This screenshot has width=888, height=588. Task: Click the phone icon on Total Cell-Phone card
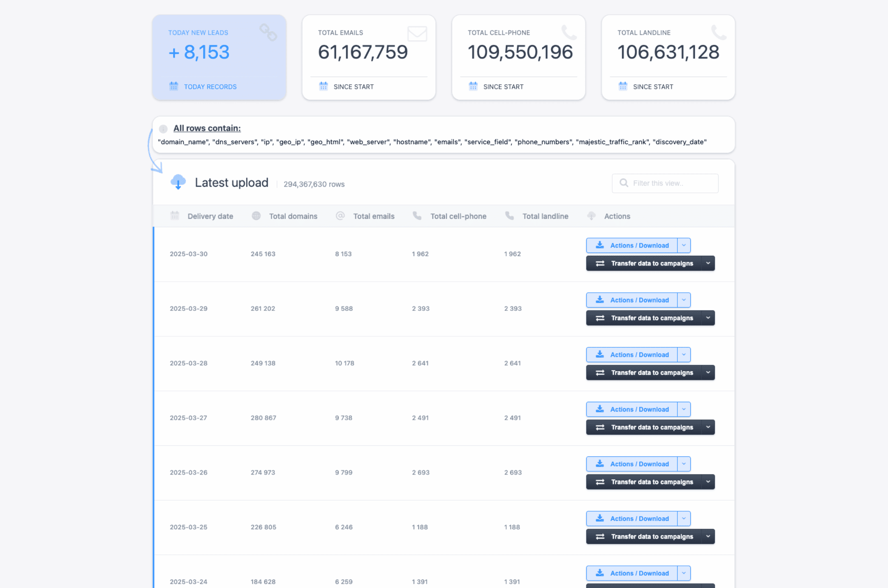569,32
